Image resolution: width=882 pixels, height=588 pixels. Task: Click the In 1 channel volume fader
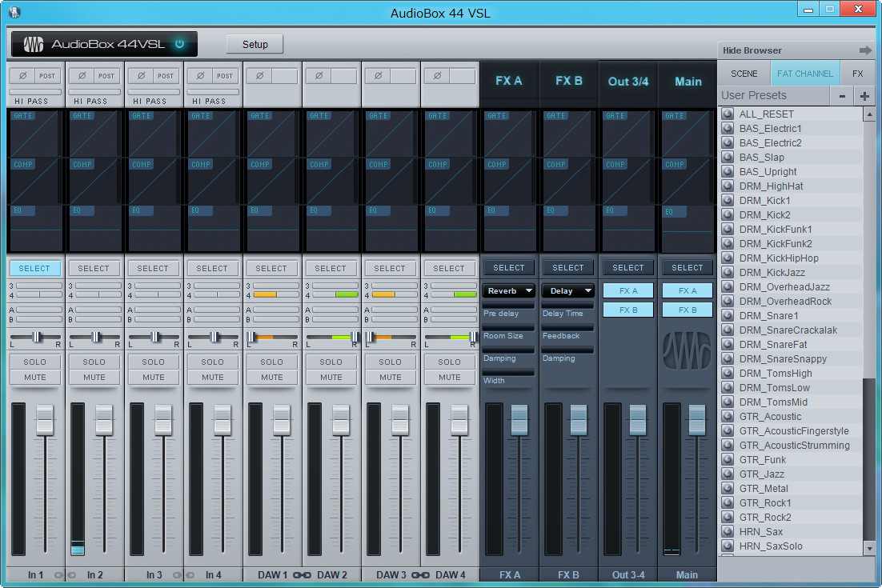coord(45,419)
